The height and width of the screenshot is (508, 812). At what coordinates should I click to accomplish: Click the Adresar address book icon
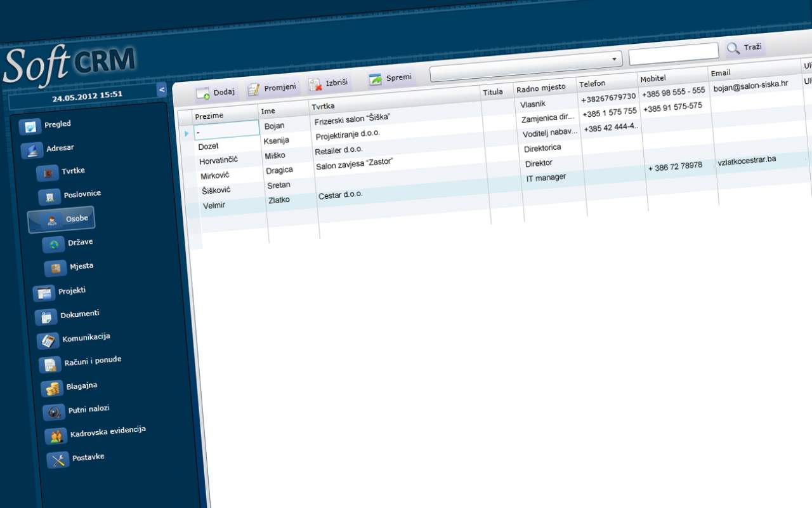(x=32, y=150)
